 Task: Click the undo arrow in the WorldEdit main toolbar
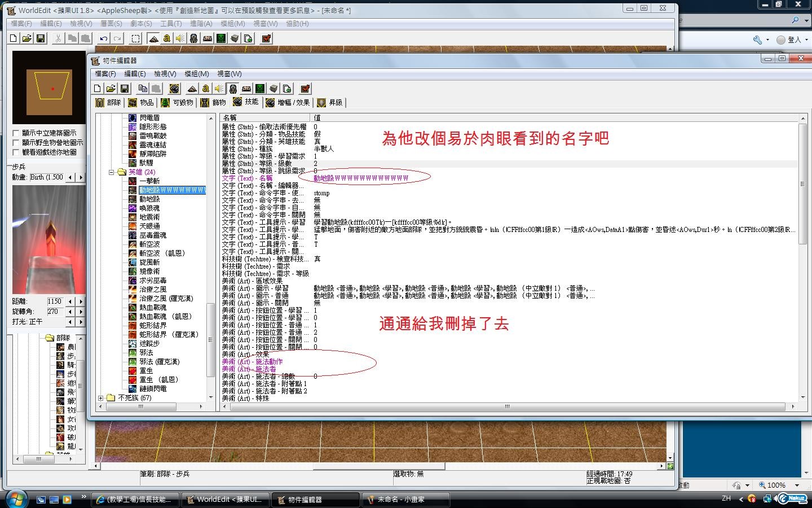103,38
